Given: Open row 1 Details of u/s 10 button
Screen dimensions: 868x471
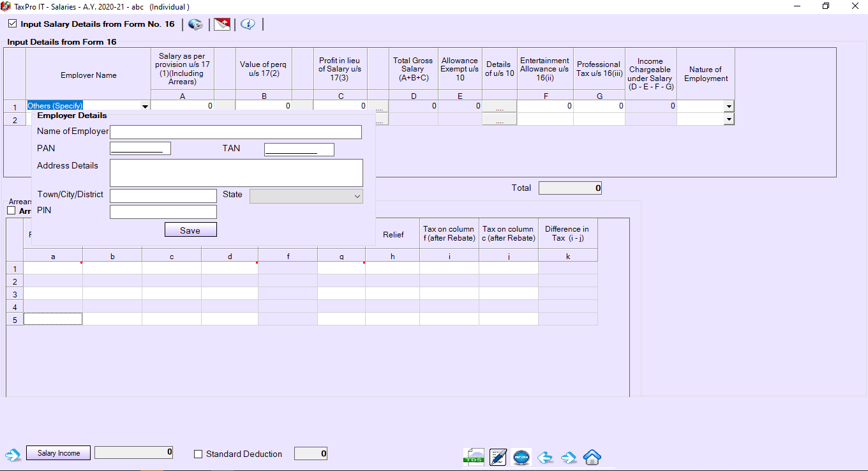Looking at the screenshot, I should click(499, 106).
